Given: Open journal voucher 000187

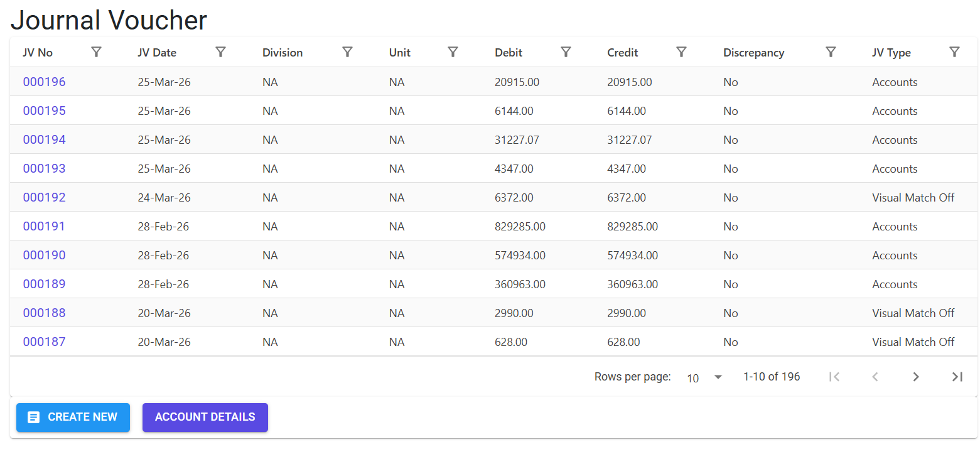Looking at the screenshot, I should [44, 342].
